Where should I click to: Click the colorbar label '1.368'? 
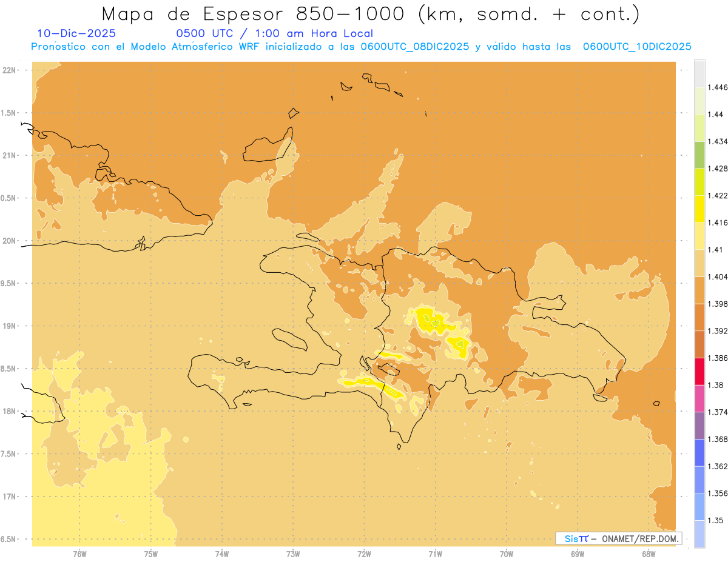[x=718, y=440]
